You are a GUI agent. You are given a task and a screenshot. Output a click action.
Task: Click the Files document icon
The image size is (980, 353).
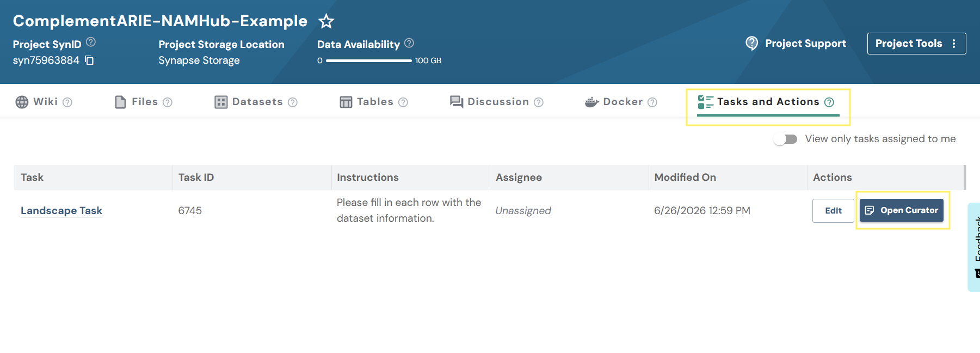click(x=120, y=102)
